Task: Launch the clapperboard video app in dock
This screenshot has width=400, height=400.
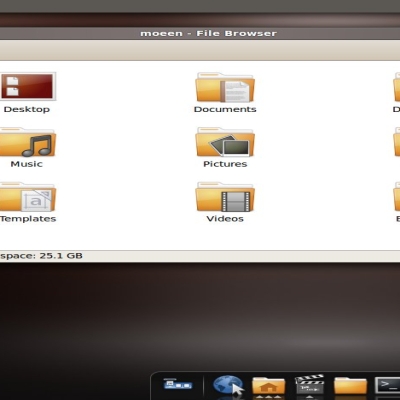Action: pyautogui.click(x=310, y=385)
